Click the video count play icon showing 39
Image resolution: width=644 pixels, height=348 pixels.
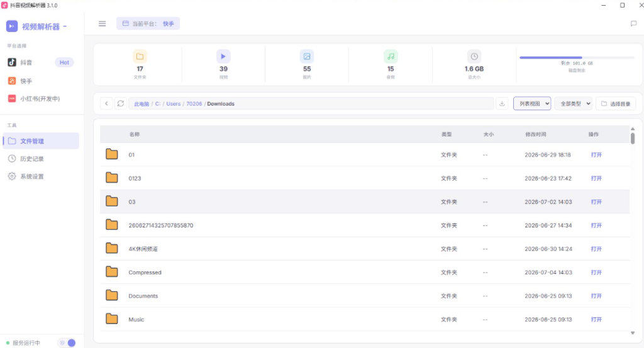pos(223,56)
